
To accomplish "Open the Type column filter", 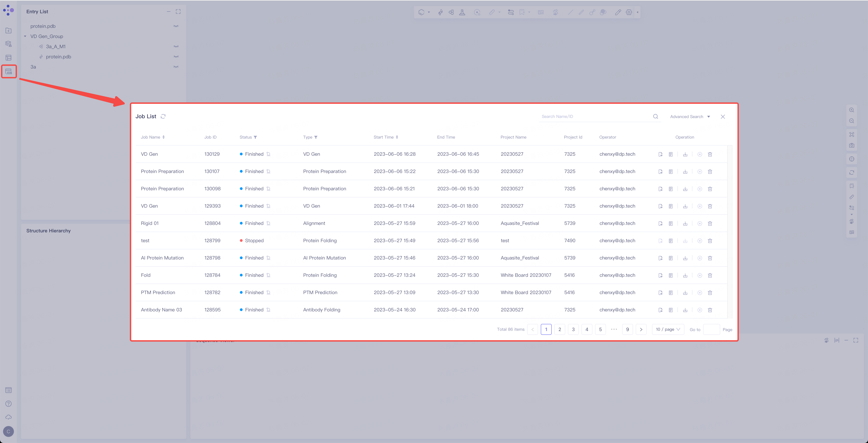I will click(x=316, y=137).
